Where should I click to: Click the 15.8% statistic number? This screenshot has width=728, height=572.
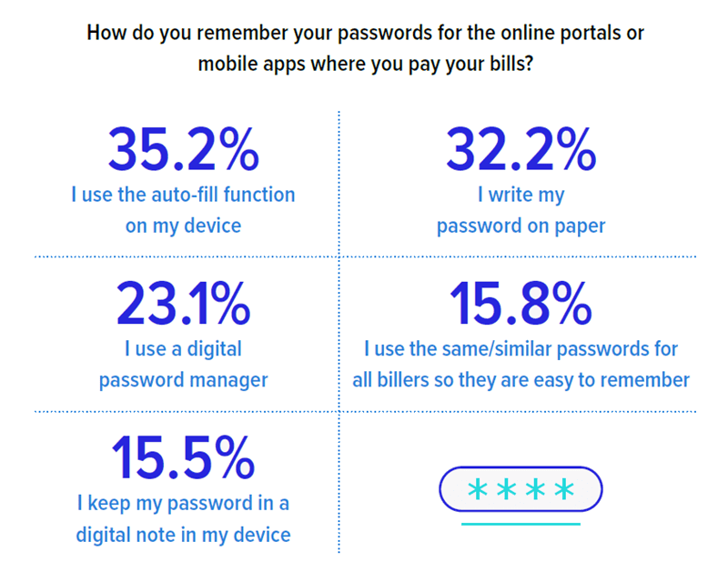click(521, 304)
